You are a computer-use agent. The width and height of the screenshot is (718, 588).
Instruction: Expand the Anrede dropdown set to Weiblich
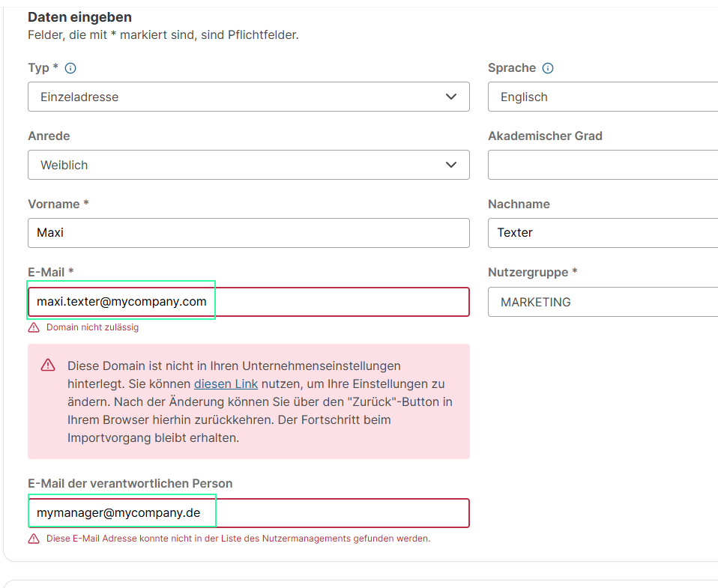248,165
